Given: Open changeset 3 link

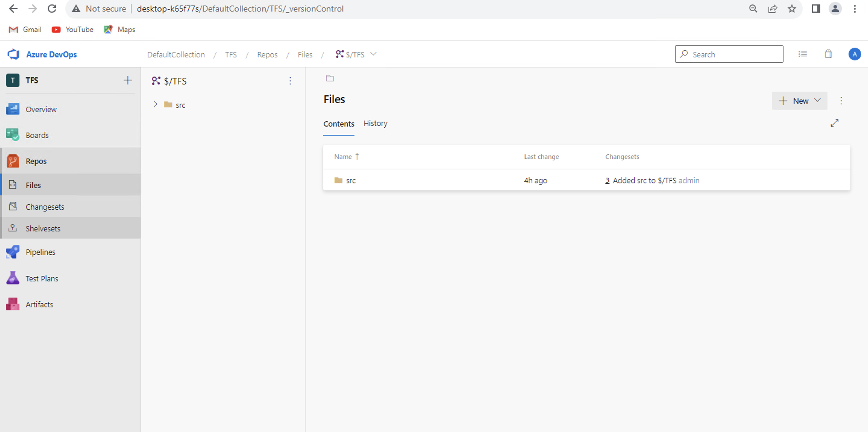Looking at the screenshot, I should click(x=607, y=180).
